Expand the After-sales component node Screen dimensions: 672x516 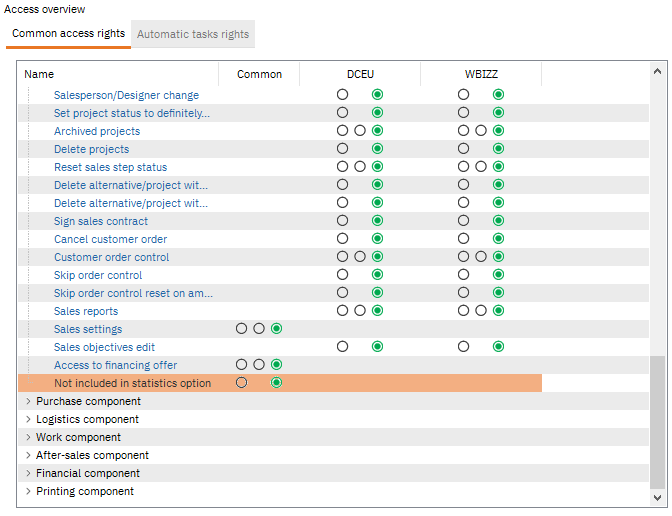coord(27,455)
